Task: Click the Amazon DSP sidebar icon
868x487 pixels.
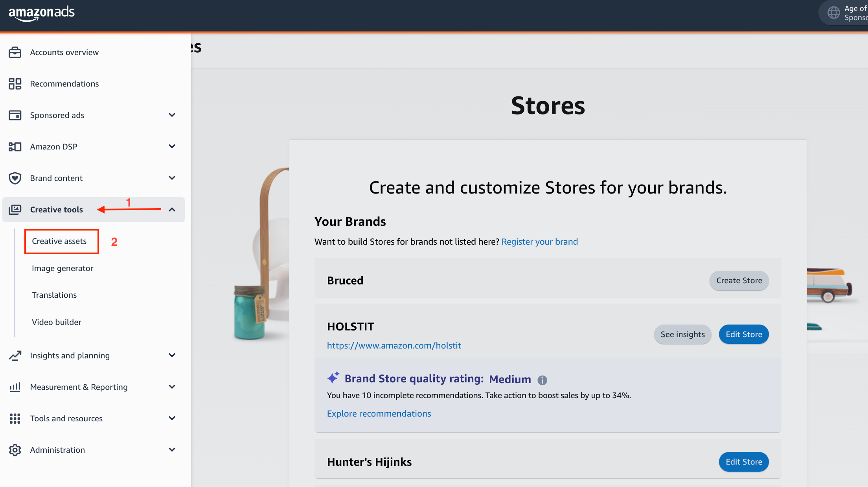Action: coord(15,147)
